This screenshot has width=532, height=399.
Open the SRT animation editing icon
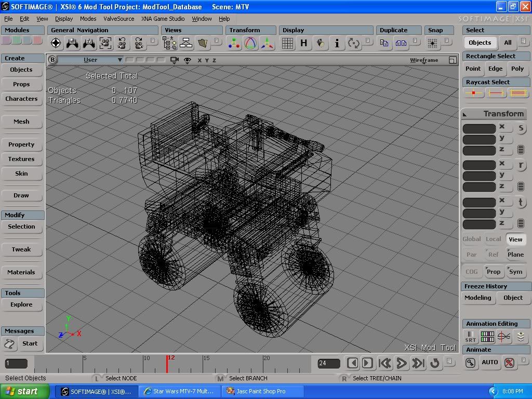click(471, 337)
